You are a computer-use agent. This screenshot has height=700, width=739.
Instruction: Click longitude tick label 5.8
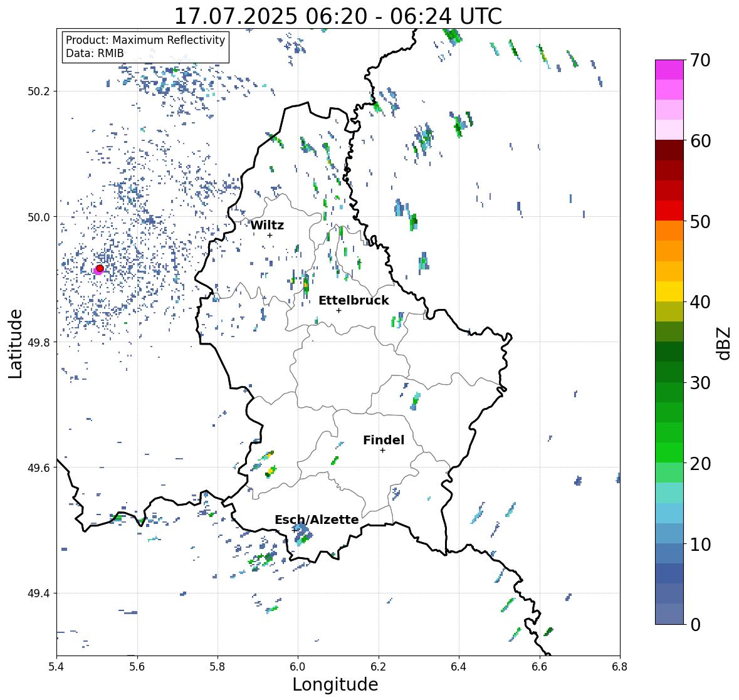tap(218, 667)
